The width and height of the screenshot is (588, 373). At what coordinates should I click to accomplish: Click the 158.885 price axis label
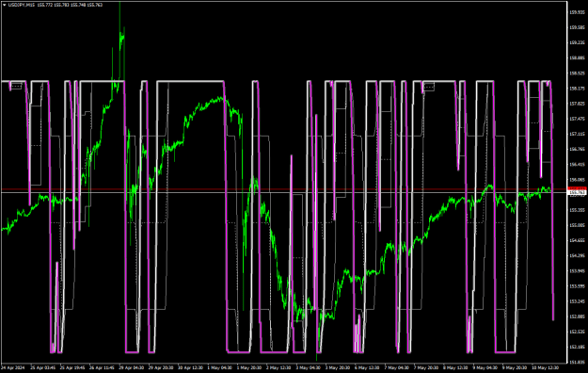pyautogui.click(x=577, y=57)
